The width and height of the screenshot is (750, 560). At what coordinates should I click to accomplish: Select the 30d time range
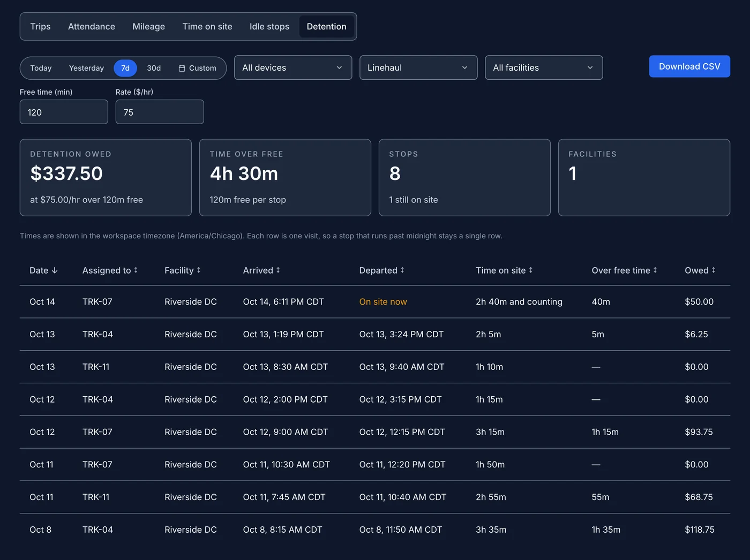154,68
